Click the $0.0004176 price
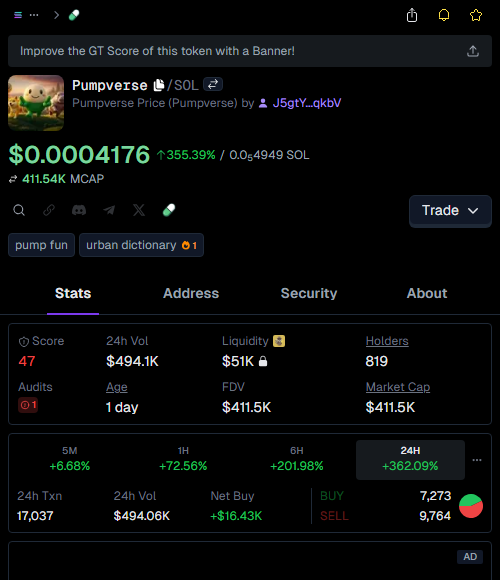This screenshot has height=580, width=500. tap(79, 154)
